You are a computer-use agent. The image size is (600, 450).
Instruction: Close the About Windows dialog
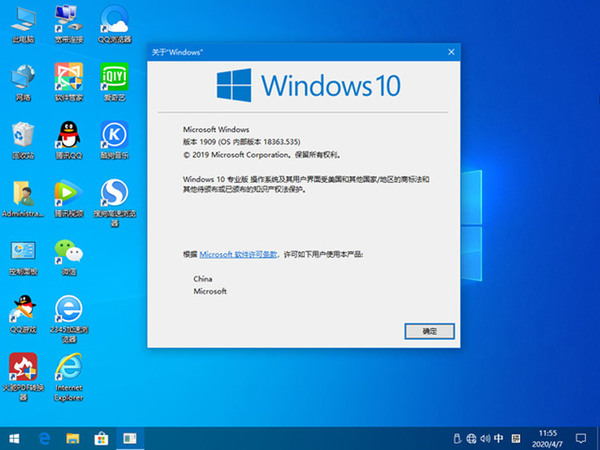452,50
